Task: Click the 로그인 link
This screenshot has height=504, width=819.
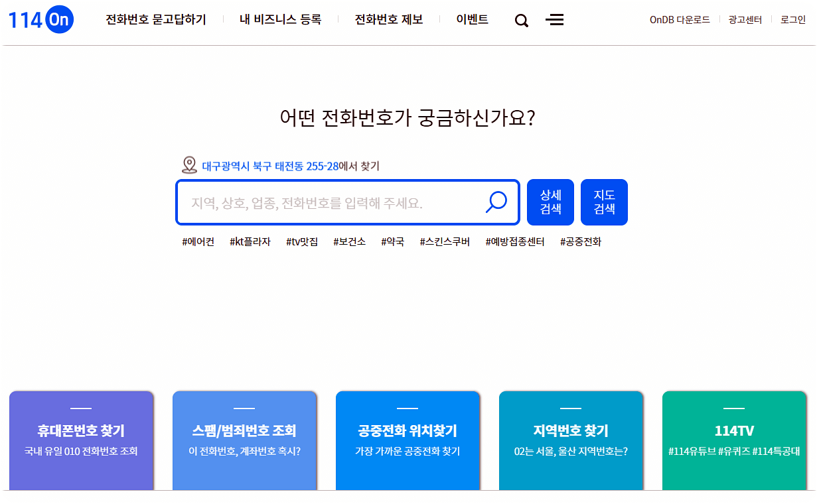Action: [792, 20]
